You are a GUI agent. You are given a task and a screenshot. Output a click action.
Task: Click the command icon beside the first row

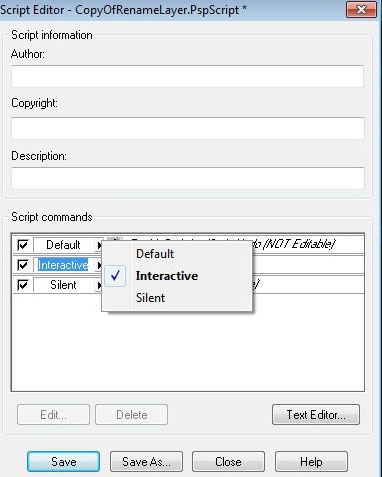click(117, 240)
